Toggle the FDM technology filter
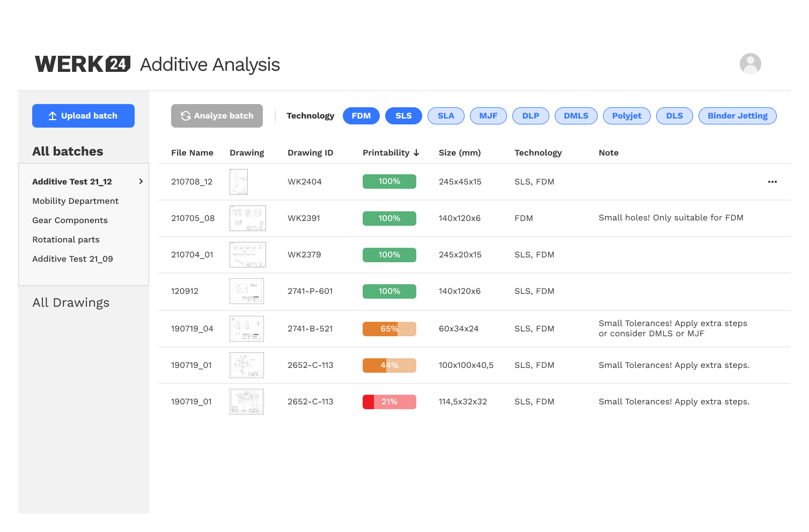This screenshot has width=809, height=532. (x=361, y=116)
